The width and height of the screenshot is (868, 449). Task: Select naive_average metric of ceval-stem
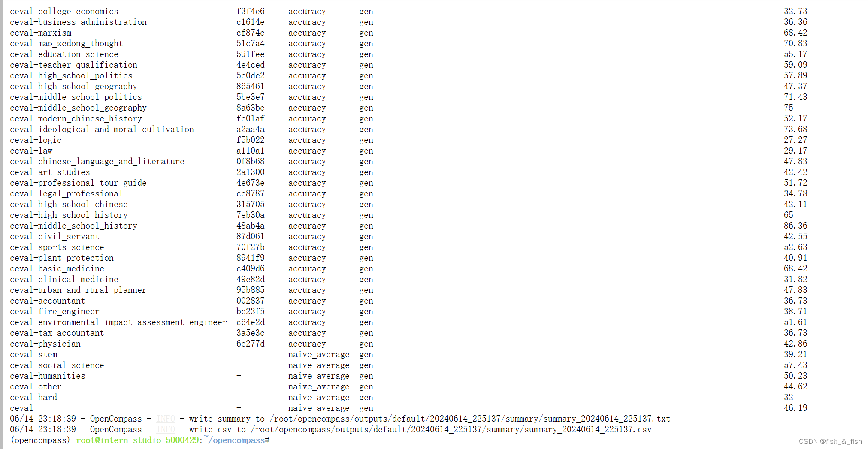click(319, 355)
